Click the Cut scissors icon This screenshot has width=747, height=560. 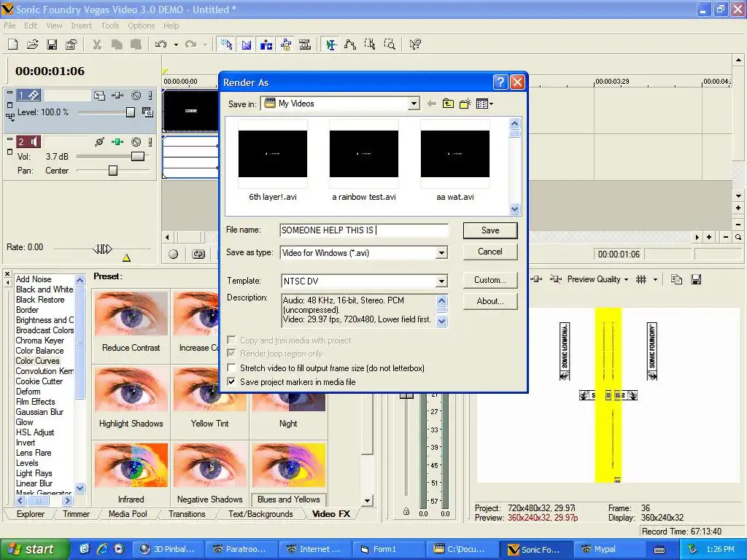[x=97, y=44]
